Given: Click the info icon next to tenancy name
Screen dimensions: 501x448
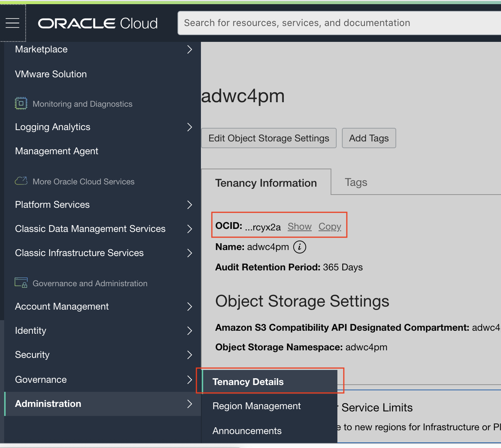Looking at the screenshot, I should click(300, 247).
